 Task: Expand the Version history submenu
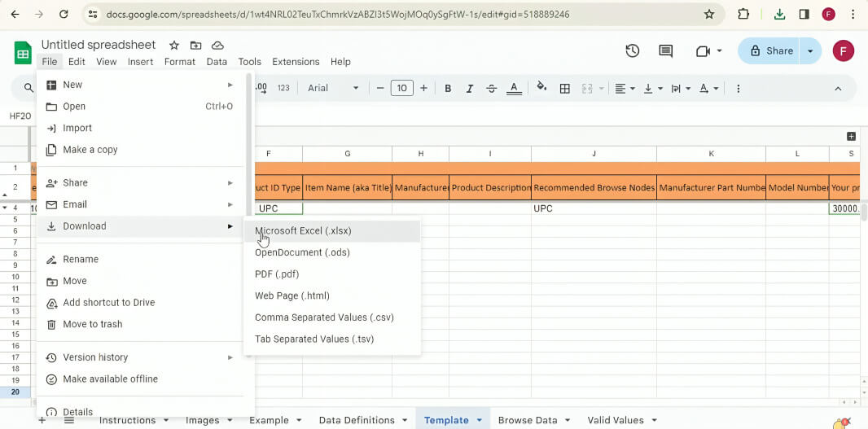point(141,357)
